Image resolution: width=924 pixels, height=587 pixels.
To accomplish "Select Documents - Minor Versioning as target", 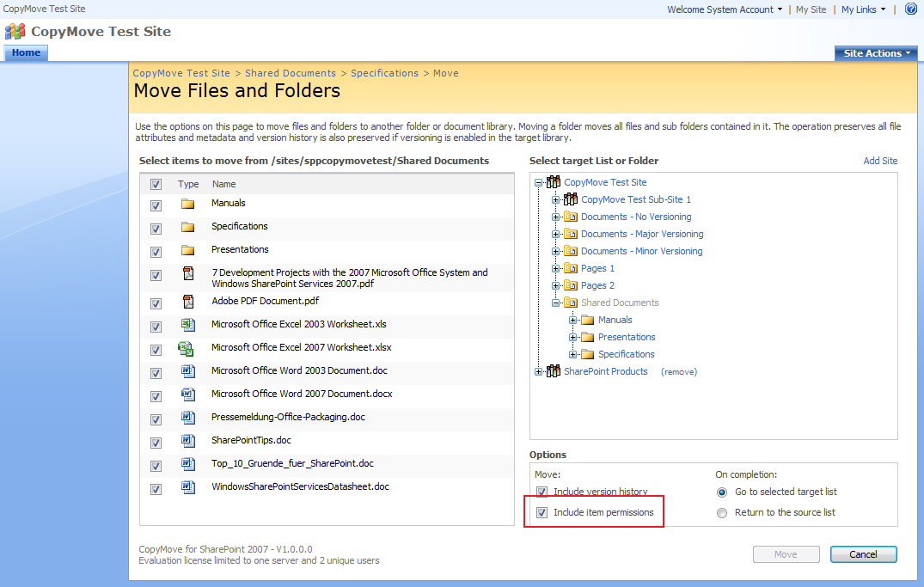I will pyautogui.click(x=642, y=251).
